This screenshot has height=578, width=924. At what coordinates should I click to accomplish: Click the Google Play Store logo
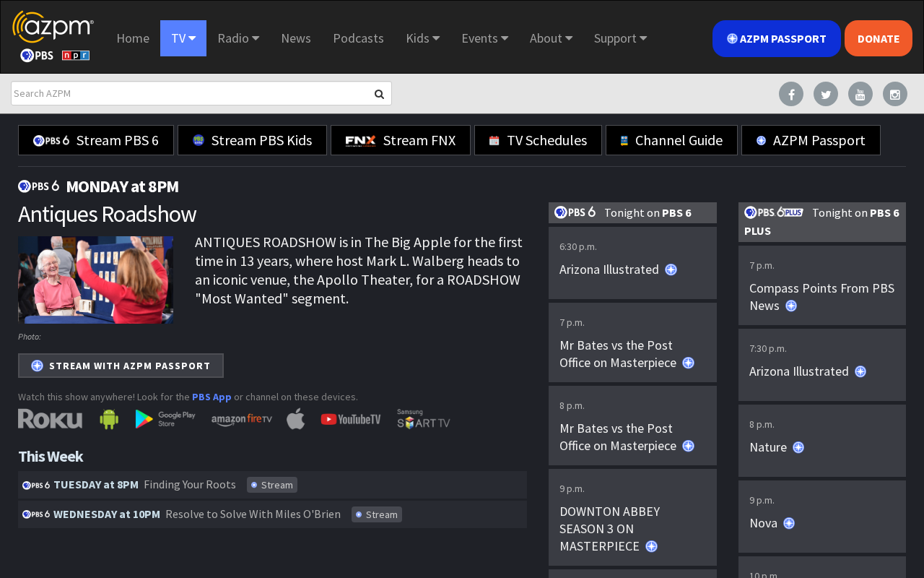165,419
